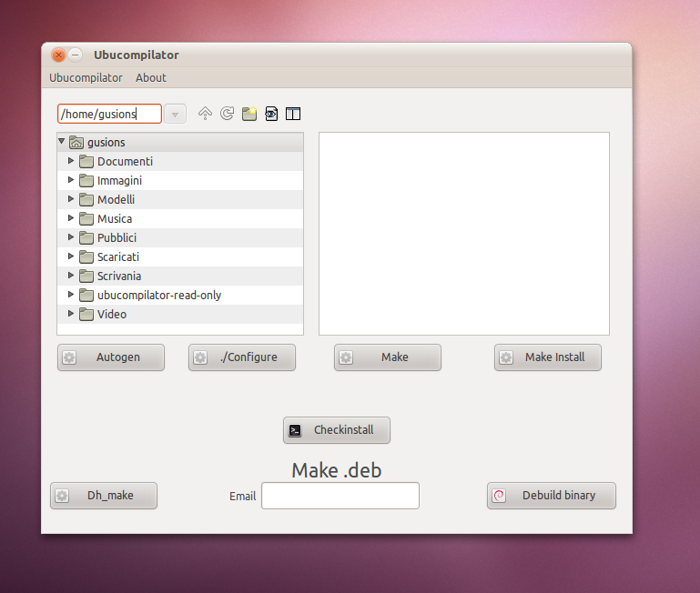Click the empty output pane on the right

click(x=464, y=234)
